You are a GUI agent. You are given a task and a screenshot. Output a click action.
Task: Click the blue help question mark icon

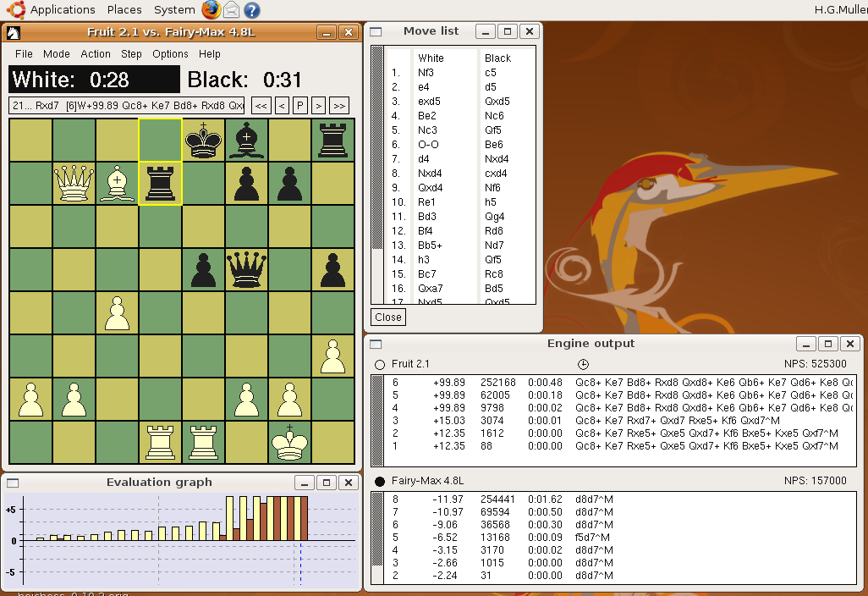coord(252,10)
